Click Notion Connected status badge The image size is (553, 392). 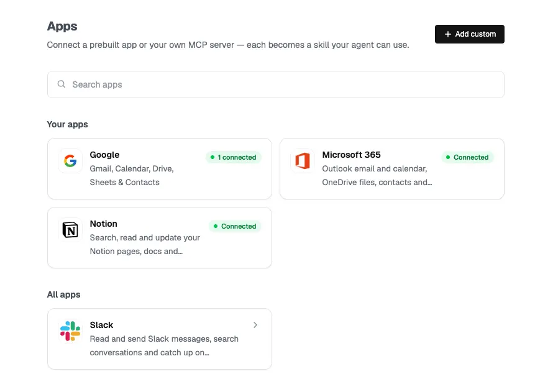(x=235, y=226)
